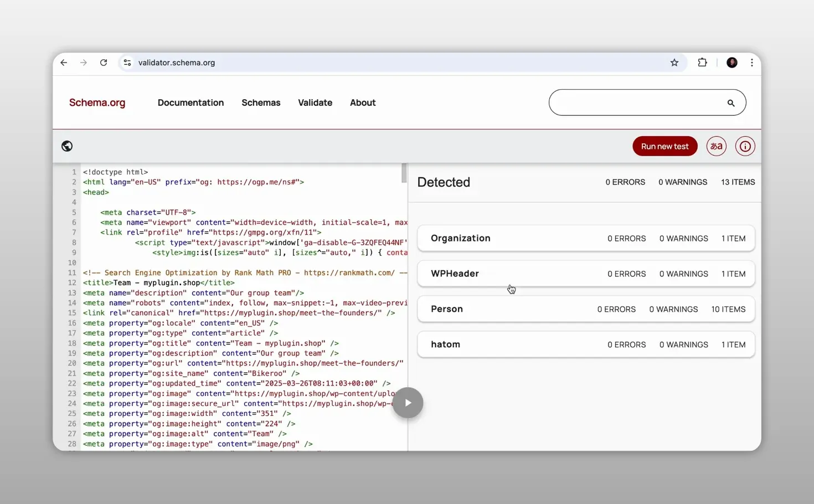The image size is (814, 504).
Task: Click the charset meta tag on line 5
Action: 148,213
